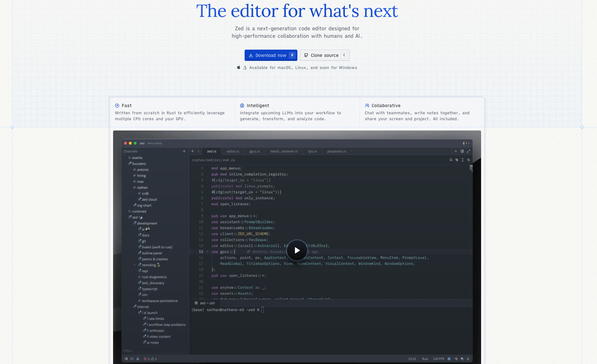The image size is (597, 364).
Task: Play the Zed demo video
Action: 297,250
